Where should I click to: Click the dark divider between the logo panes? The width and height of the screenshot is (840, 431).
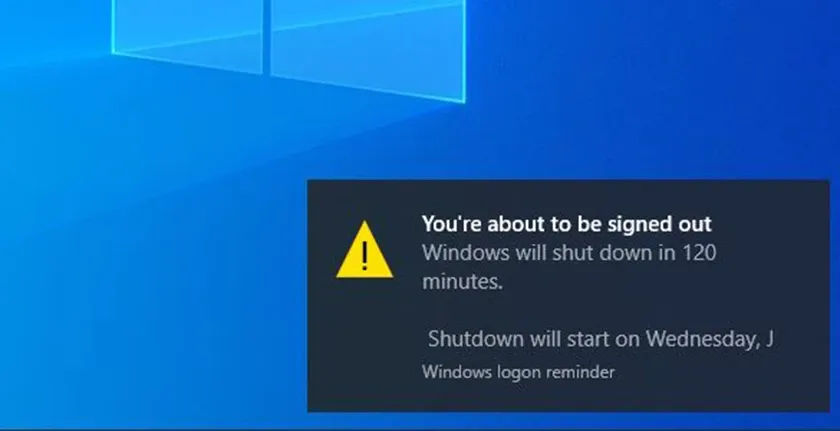pyautogui.click(x=267, y=36)
